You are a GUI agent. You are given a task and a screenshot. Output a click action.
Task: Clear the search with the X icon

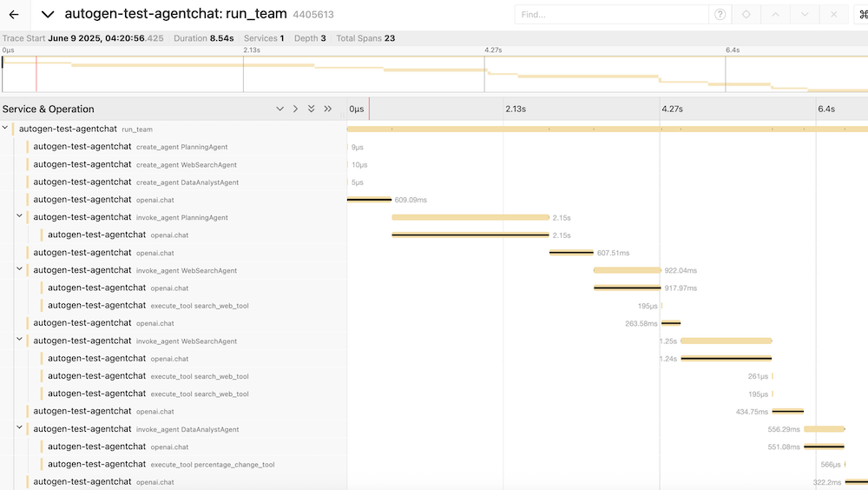point(834,15)
